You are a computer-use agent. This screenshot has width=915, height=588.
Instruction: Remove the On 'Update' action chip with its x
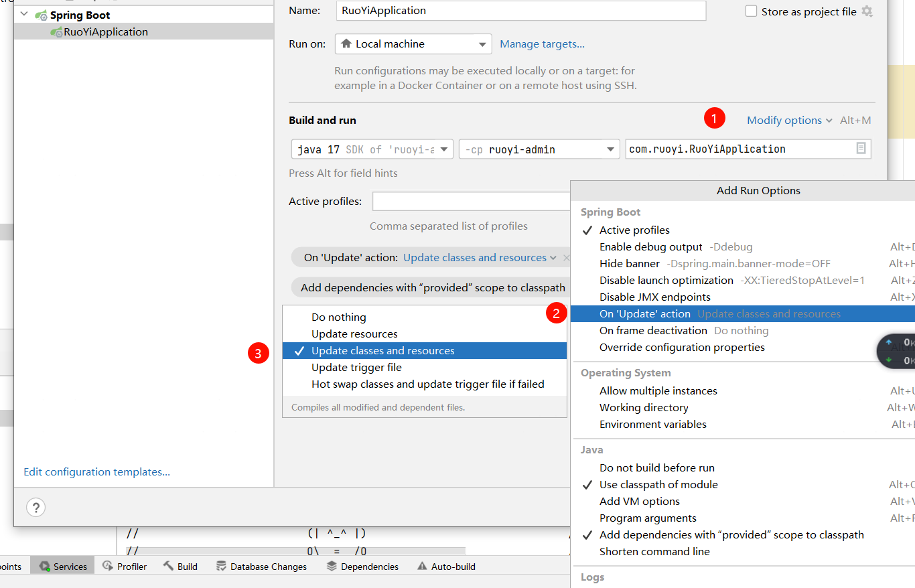pos(566,258)
